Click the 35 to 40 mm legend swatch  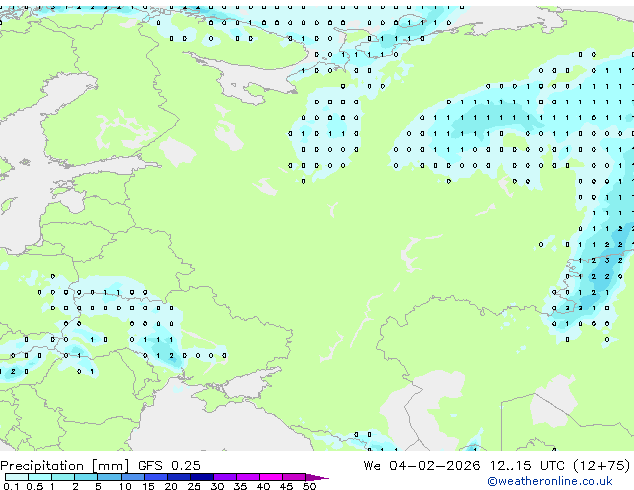[248, 477]
